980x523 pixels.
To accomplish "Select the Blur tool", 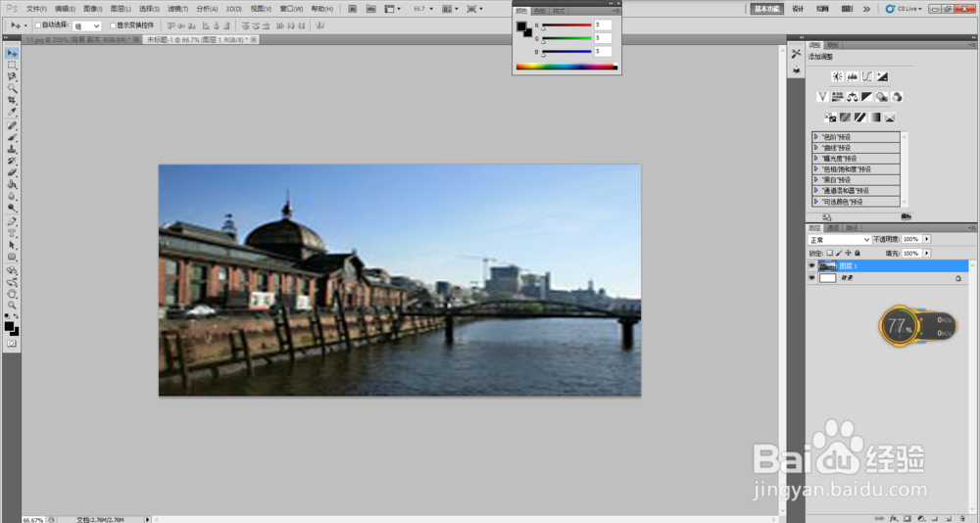I will [12, 196].
